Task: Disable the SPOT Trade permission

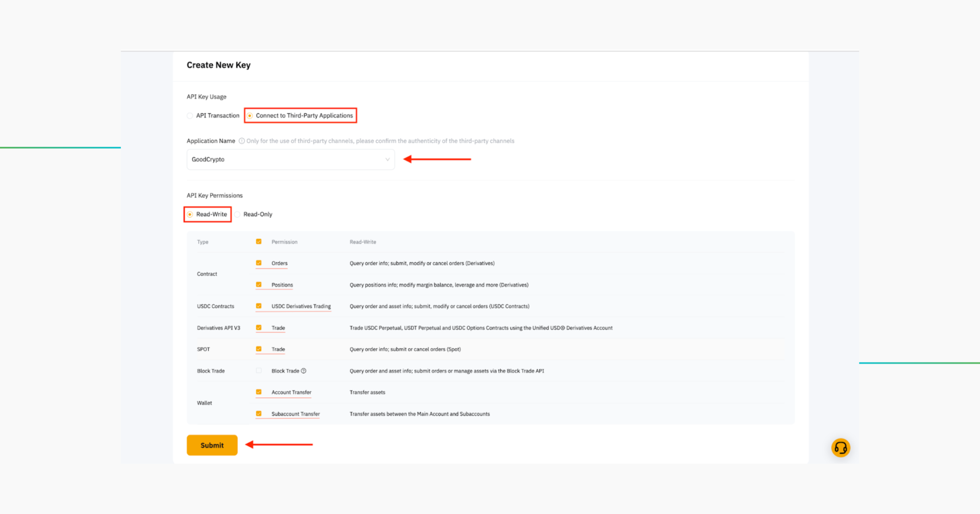Action: [x=259, y=349]
